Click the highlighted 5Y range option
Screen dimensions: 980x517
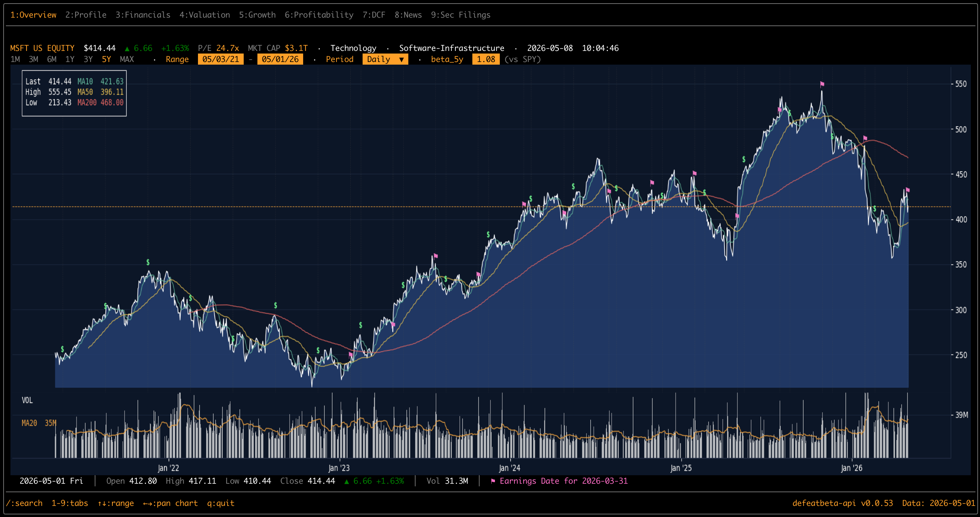106,59
